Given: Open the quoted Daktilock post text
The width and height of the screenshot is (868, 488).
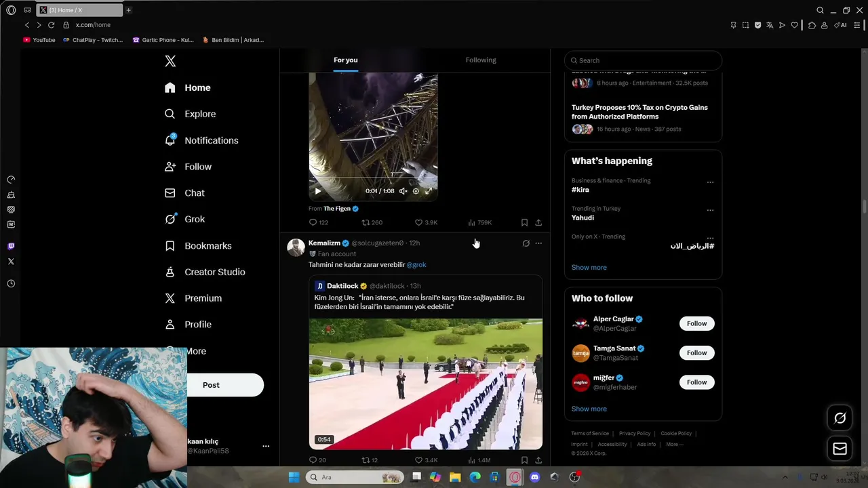Looking at the screenshot, I should (x=419, y=302).
